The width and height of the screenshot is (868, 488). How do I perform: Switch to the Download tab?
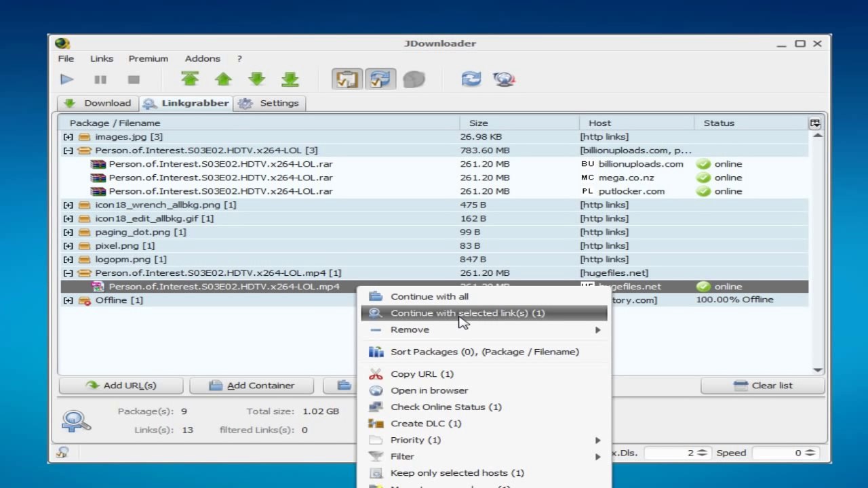pos(98,103)
